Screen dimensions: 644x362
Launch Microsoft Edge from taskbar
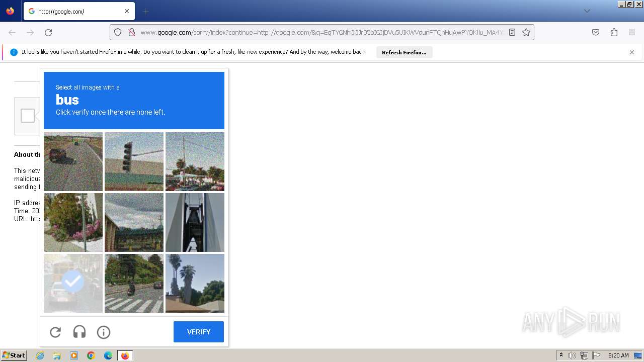pos(108,355)
